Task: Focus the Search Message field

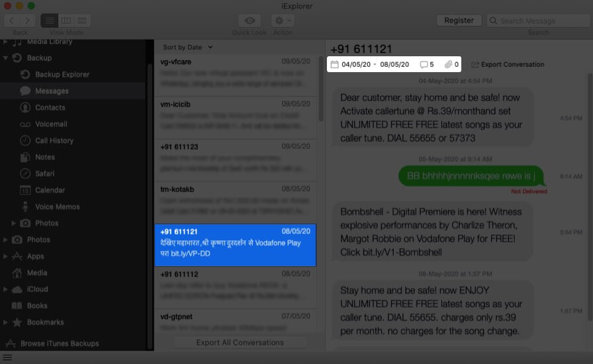Action: point(539,21)
